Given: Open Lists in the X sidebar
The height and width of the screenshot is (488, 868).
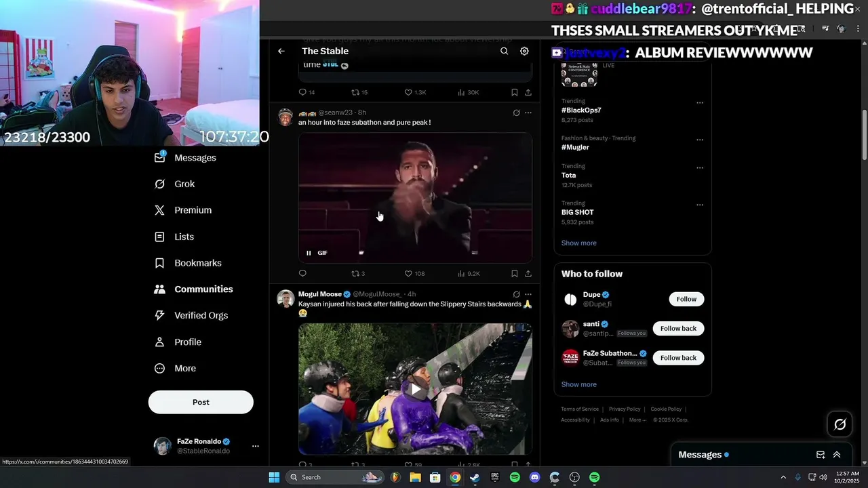Looking at the screenshot, I should click(174, 237).
